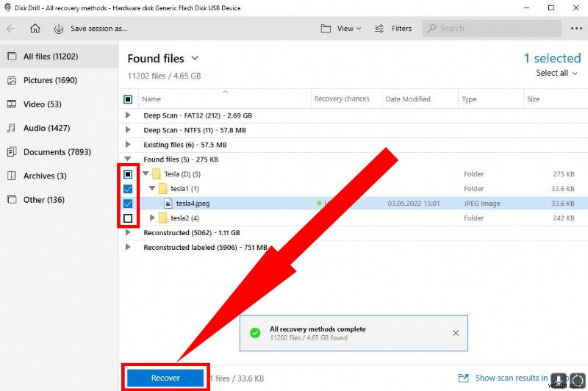Viewport: 588px width, 391px height.
Task: Collapse Found files (5) group
Action: [128, 159]
